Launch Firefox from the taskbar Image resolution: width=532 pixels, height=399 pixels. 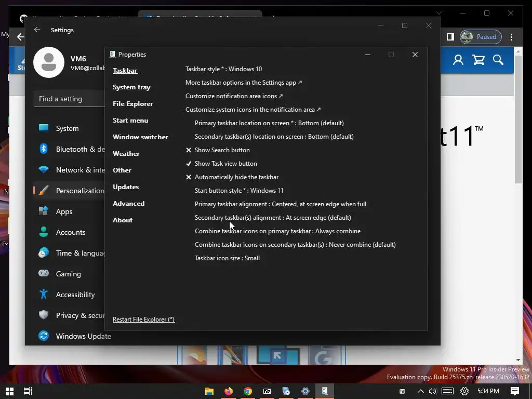(229, 391)
